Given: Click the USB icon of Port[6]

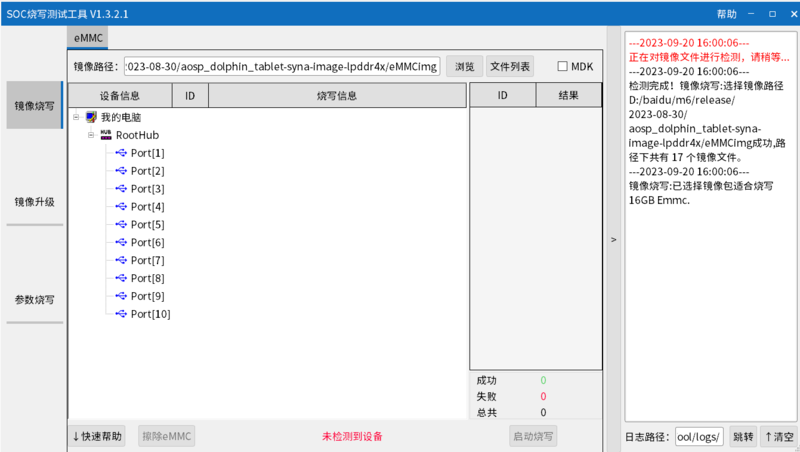Looking at the screenshot, I should pyautogui.click(x=121, y=242).
